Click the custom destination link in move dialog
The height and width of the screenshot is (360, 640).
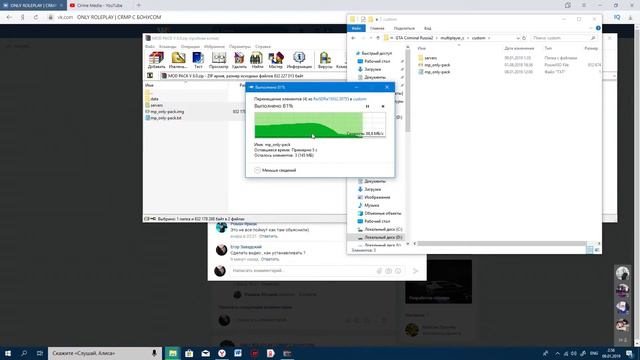[360, 99]
